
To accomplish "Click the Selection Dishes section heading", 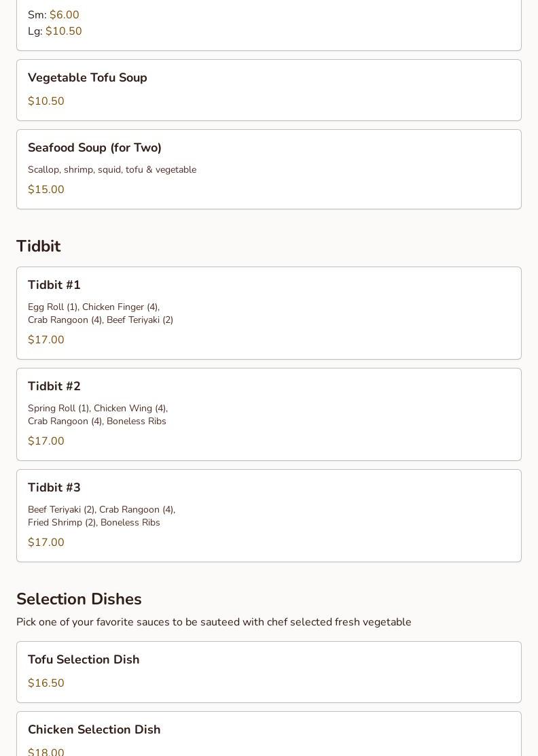I will [79, 600].
